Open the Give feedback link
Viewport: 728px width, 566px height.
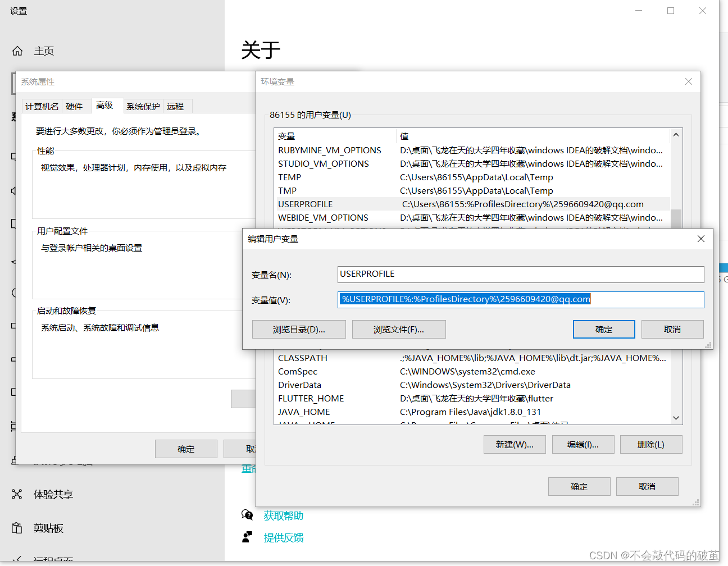(284, 537)
